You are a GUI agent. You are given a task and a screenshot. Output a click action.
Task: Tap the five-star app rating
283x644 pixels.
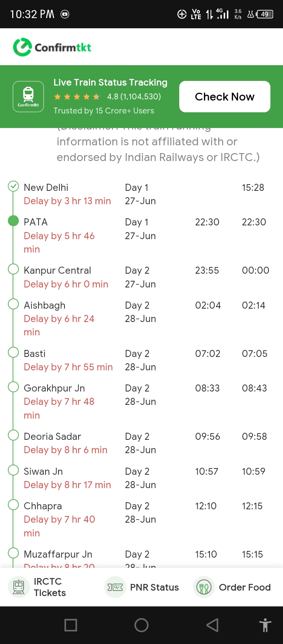tap(77, 97)
